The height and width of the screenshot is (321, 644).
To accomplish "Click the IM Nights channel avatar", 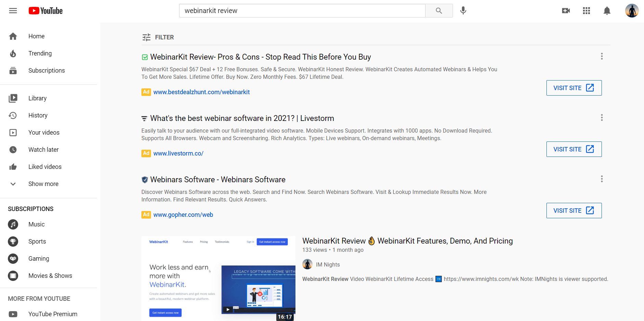I will [x=307, y=264].
